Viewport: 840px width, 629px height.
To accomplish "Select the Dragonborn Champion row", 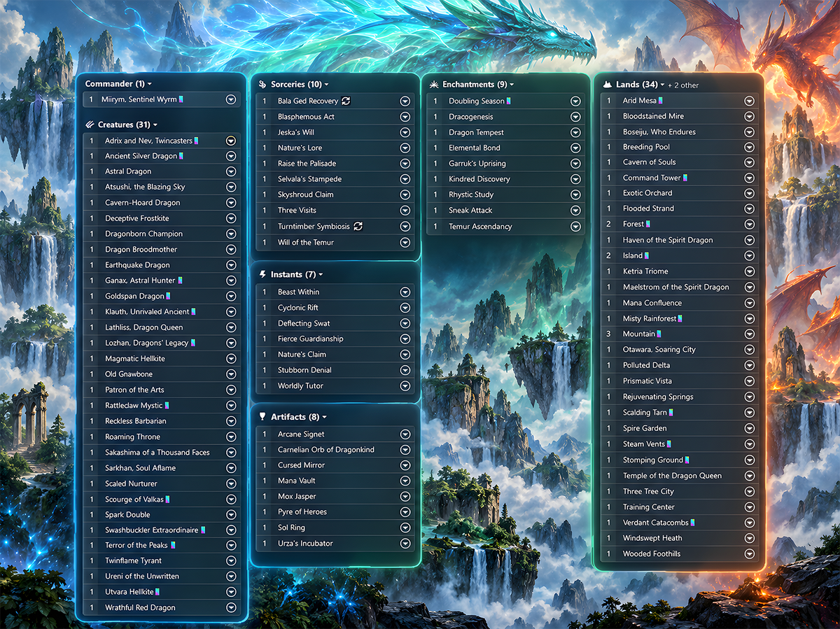I will coord(162,234).
